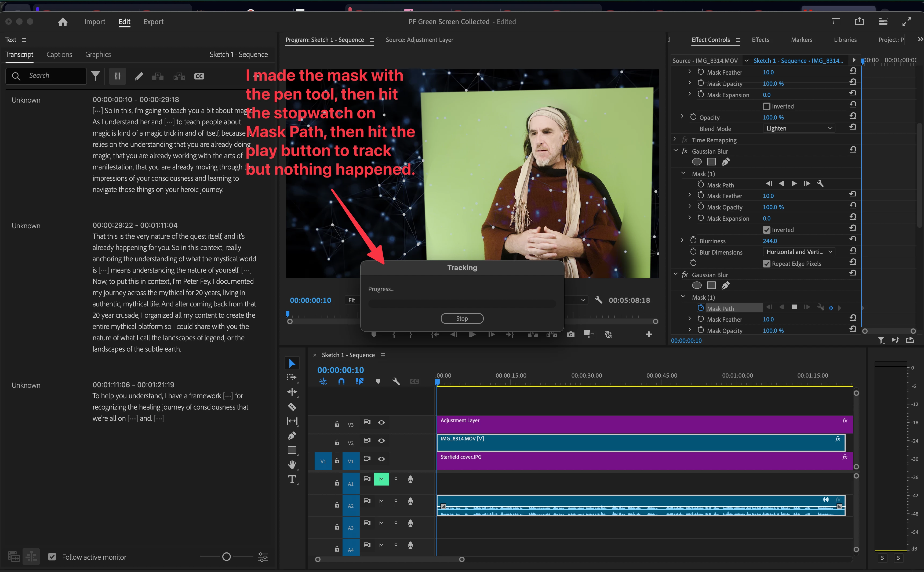924x572 pixels.
Task: Uncheck Repeat Edge Pixels checkbox
Action: [x=766, y=264]
